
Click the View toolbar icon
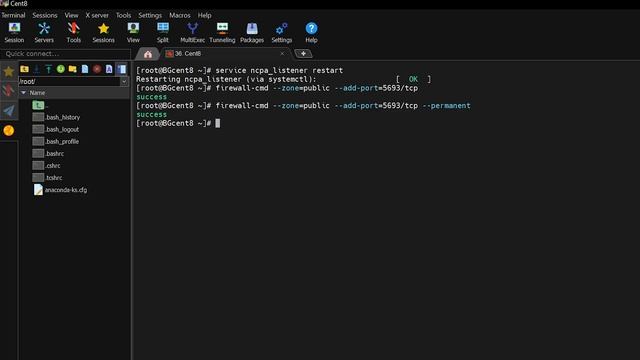pyautogui.click(x=133, y=33)
